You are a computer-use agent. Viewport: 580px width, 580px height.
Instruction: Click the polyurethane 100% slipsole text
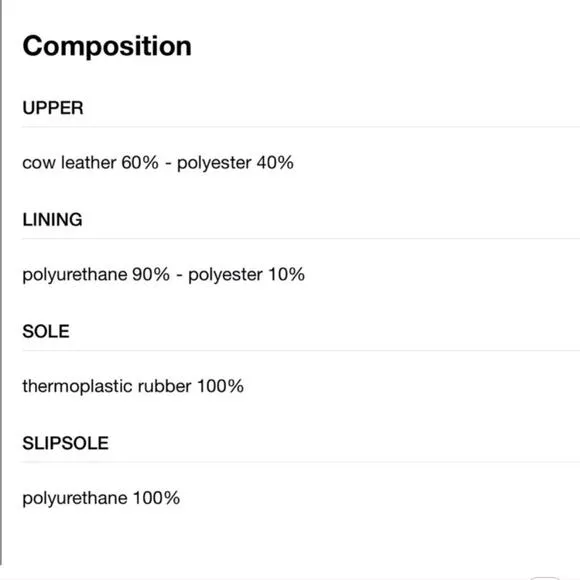pos(101,498)
